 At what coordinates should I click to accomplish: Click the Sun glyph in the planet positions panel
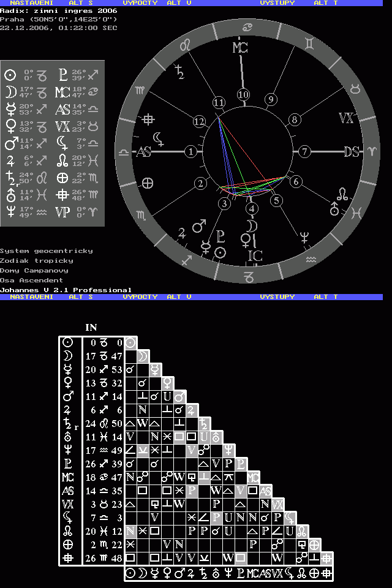pos(10,75)
